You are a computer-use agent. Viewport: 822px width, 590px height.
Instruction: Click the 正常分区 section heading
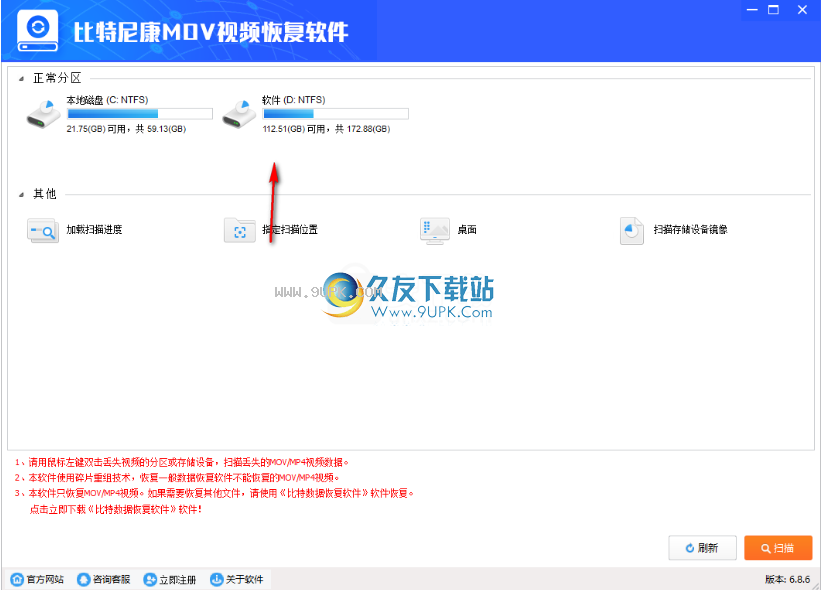(x=58, y=78)
